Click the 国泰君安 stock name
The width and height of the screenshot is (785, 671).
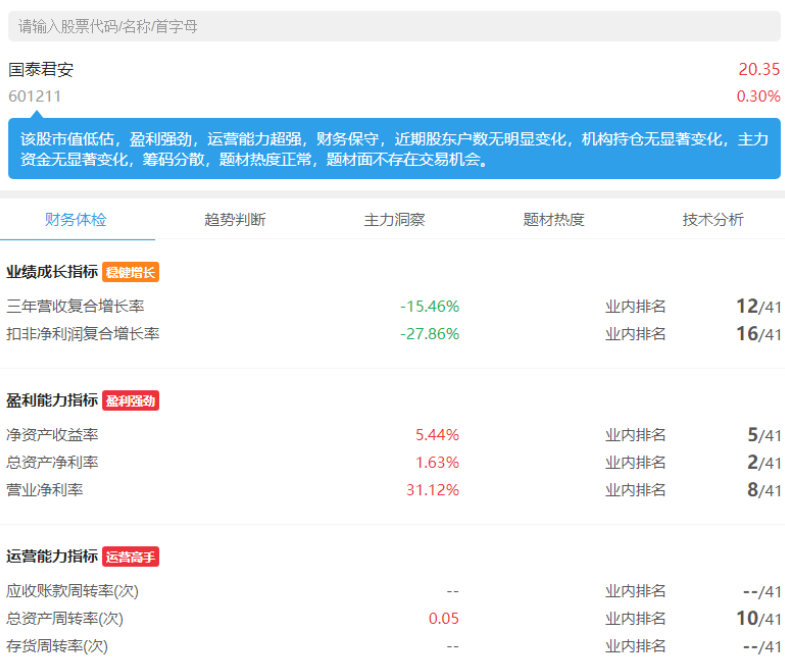point(41,70)
